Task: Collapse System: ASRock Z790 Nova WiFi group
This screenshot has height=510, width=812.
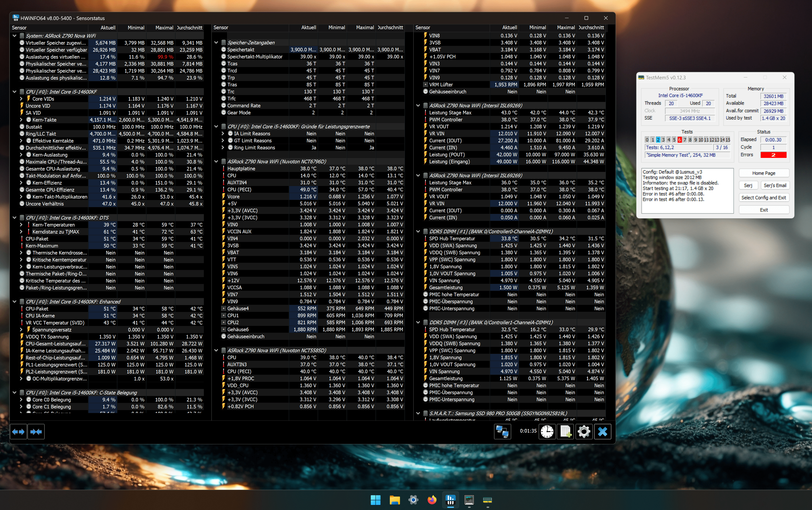Action: (14, 36)
